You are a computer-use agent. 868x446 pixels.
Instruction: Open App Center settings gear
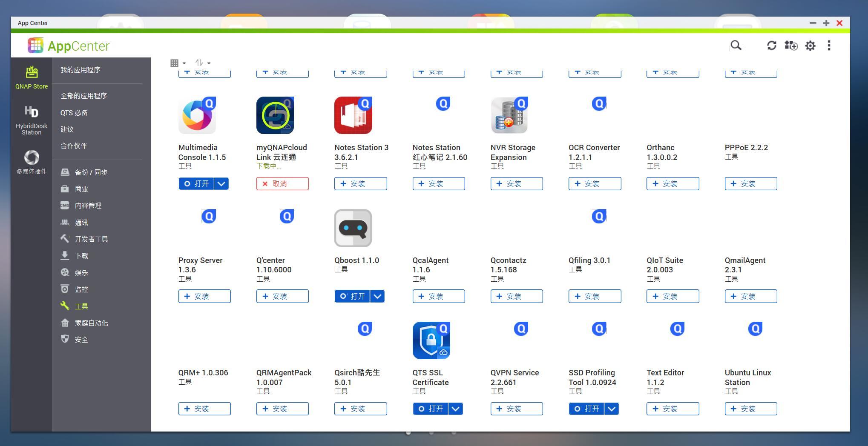click(810, 46)
